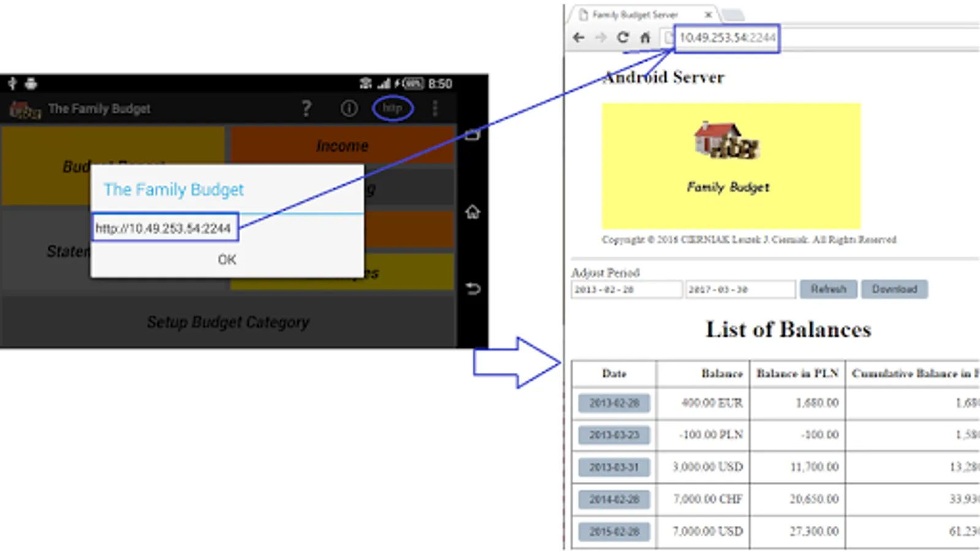The image size is (980, 551).
Task: Click the Balance in PLN column header
Action: [x=797, y=373]
